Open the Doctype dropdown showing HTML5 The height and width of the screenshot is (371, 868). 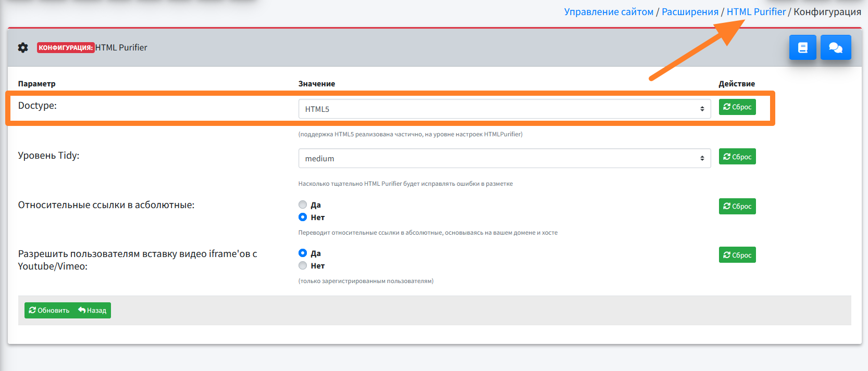(x=504, y=109)
